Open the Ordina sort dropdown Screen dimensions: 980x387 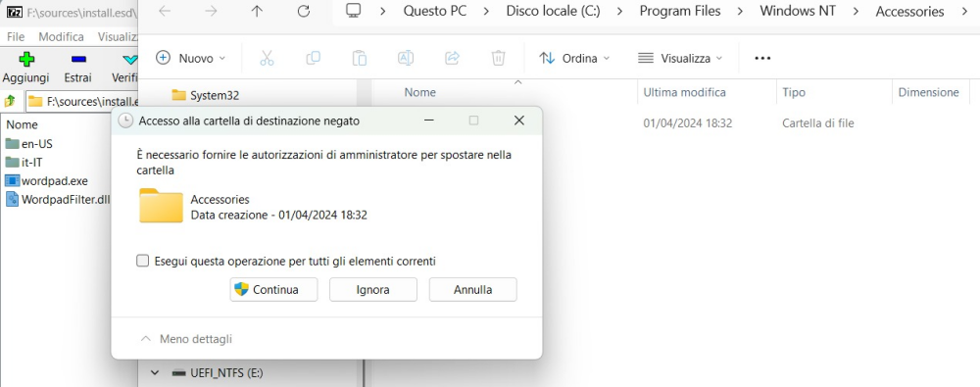[575, 58]
